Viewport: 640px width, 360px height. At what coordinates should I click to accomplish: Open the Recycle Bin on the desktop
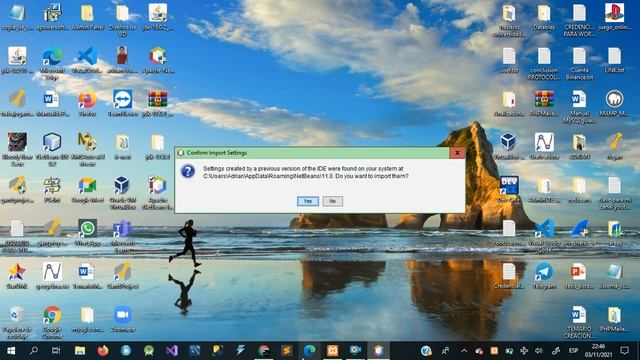[x=17, y=322]
